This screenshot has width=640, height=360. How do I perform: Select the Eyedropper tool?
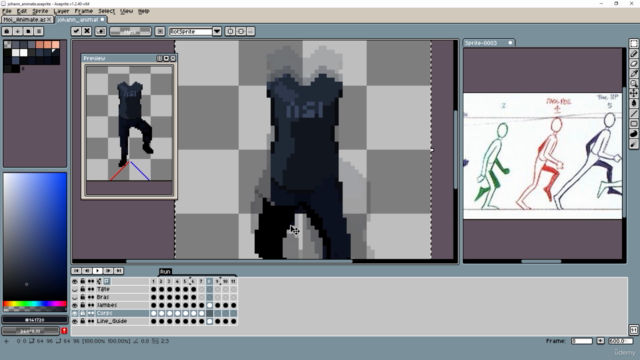click(x=633, y=73)
